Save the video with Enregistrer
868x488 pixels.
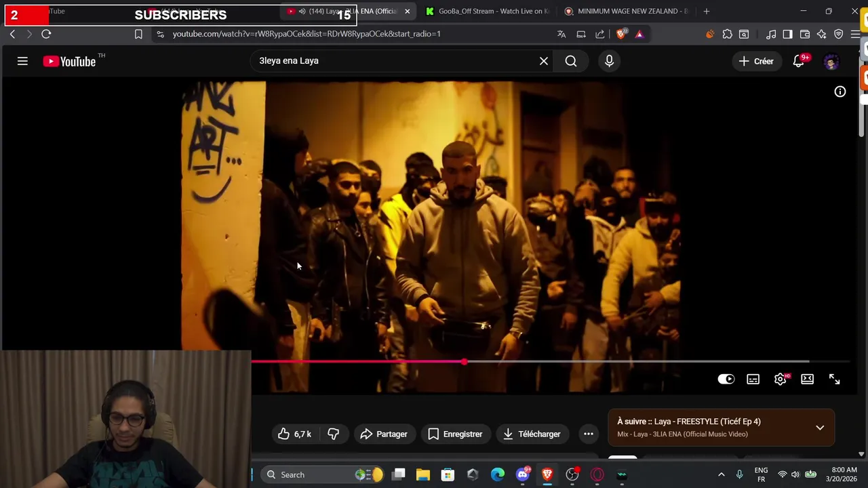tap(455, 434)
